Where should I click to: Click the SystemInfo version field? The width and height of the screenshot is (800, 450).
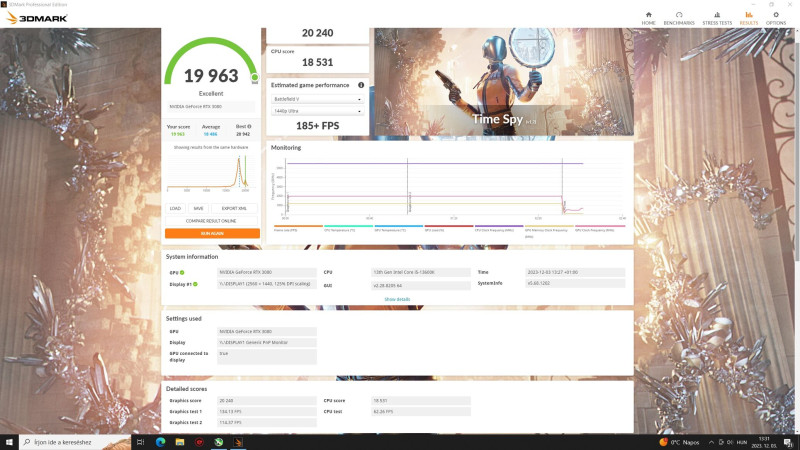click(575, 283)
